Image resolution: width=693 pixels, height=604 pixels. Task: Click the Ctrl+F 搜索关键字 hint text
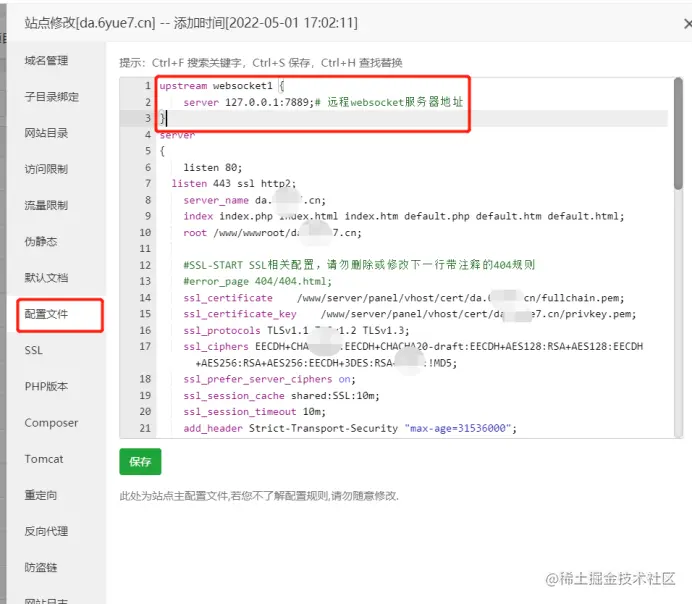click(x=197, y=63)
